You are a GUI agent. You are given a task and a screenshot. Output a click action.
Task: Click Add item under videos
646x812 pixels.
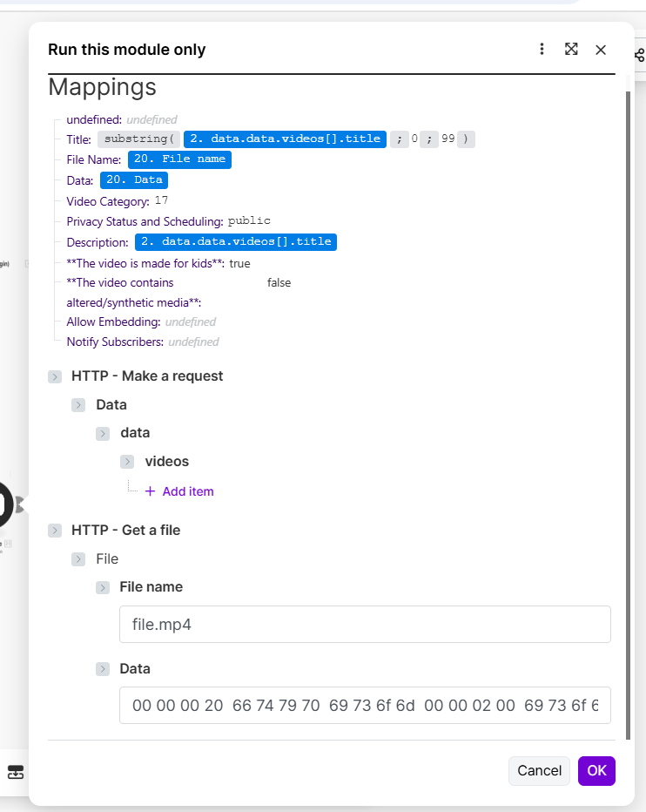[179, 491]
